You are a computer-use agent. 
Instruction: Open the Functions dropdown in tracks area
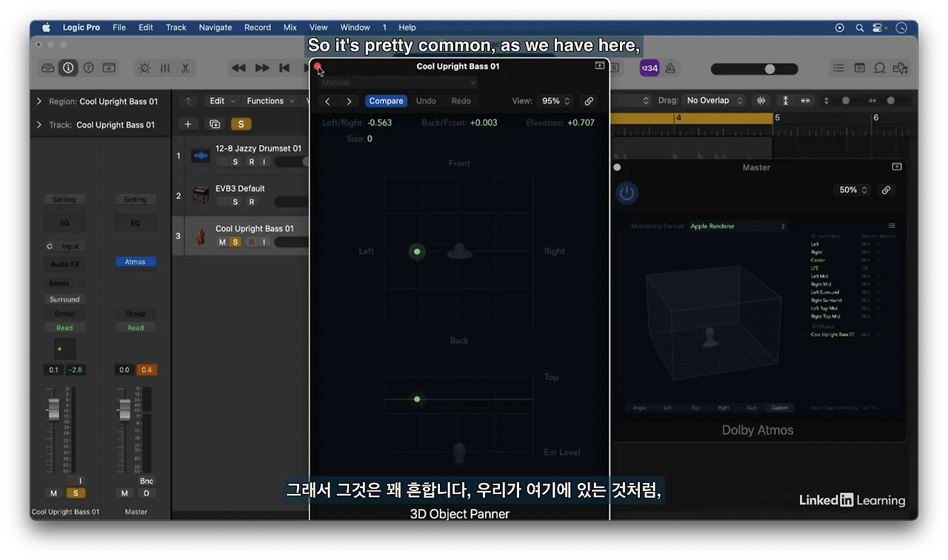(270, 101)
